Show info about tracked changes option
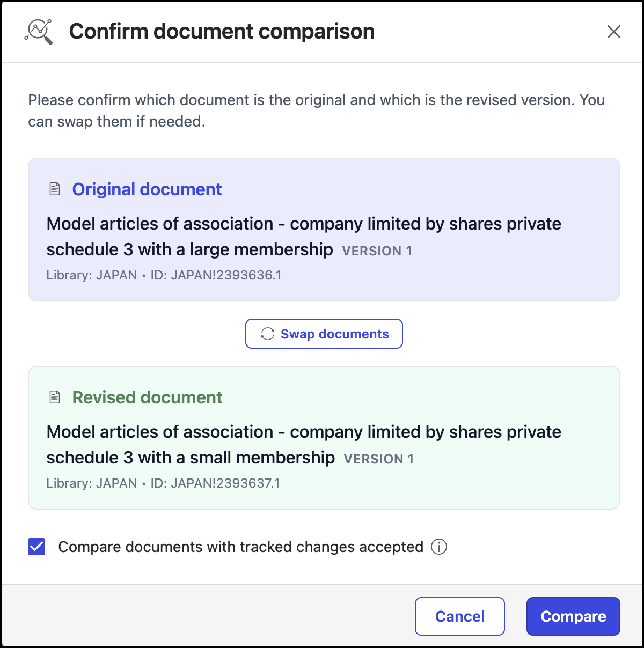The image size is (644, 648). [439, 547]
